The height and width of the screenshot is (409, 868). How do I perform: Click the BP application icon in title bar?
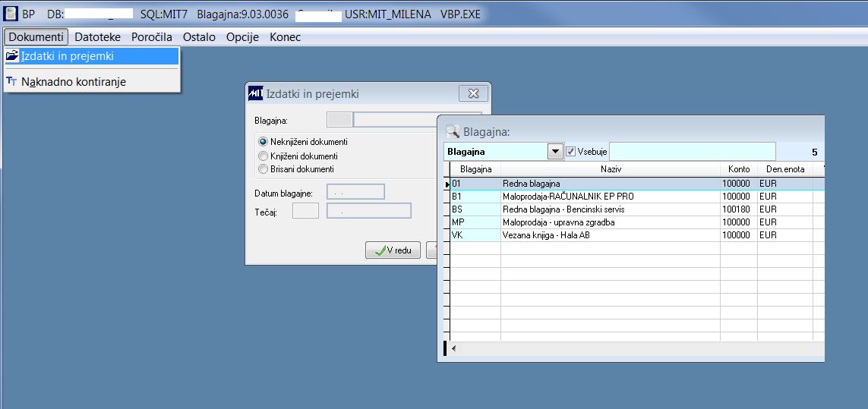point(11,14)
